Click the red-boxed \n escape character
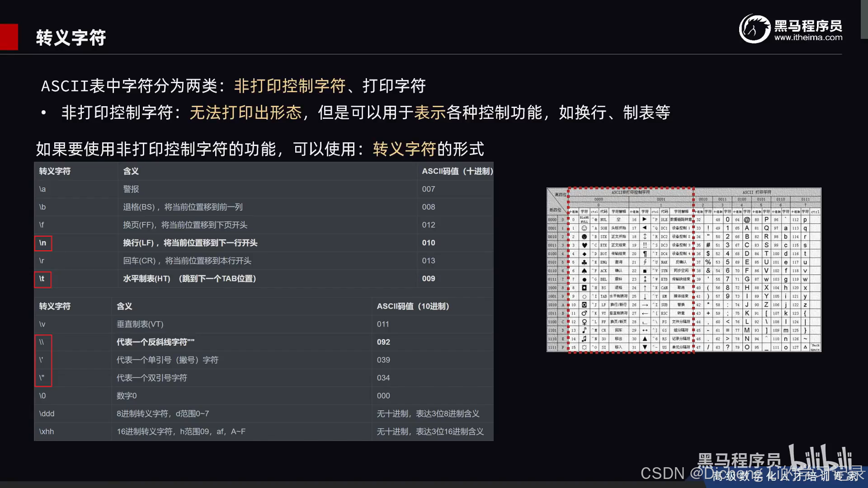The height and width of the screenshot is (488, 868). [43, 243]
